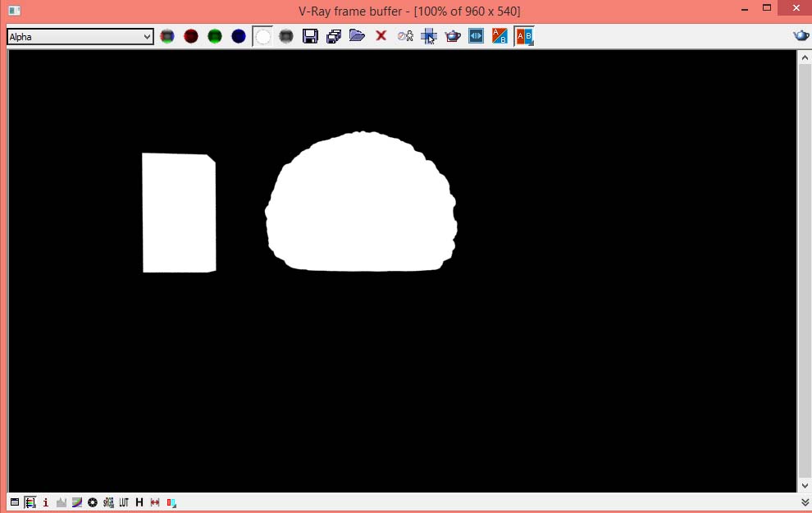The height and width of the screenshot is (513, 812).
Task: Close the V-Ray frame buffer window
Action: 796,8
